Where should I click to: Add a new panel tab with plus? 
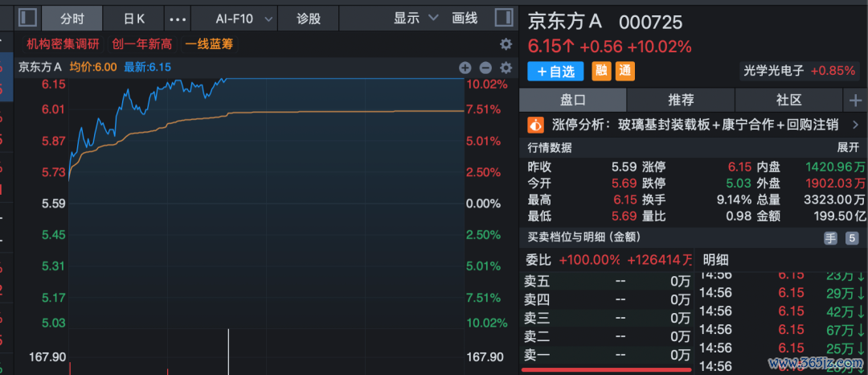[x=855, y=101]
